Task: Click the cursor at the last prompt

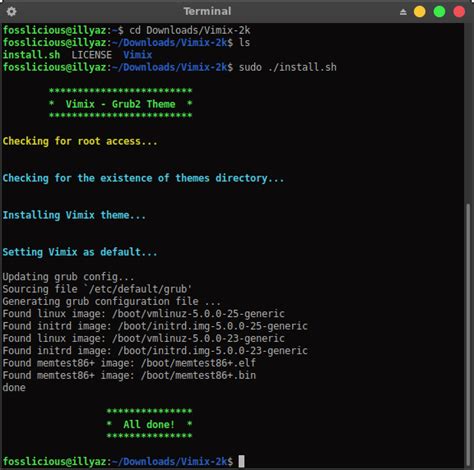Action: (241, 462)
